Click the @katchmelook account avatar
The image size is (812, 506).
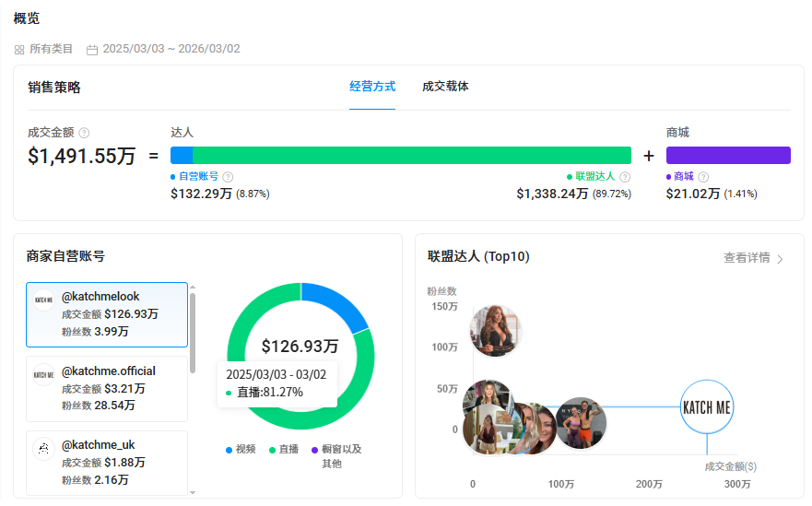coord(44,299)
